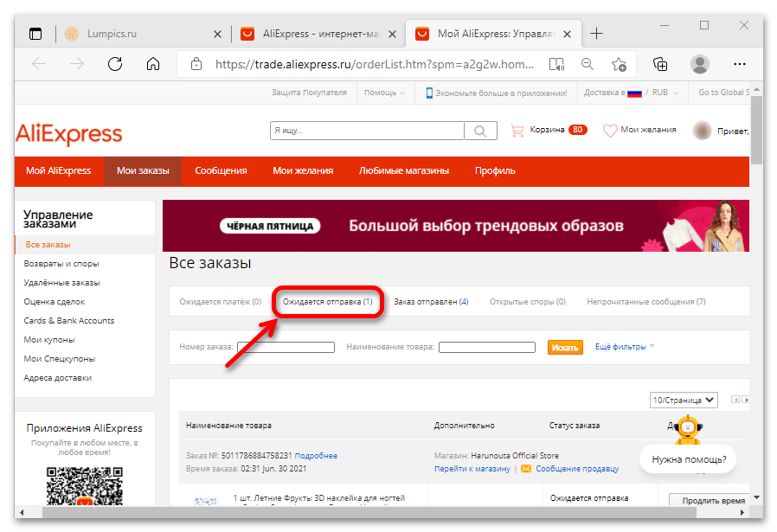
Task: Open tab actions menu icon
Action: point(35,34)
